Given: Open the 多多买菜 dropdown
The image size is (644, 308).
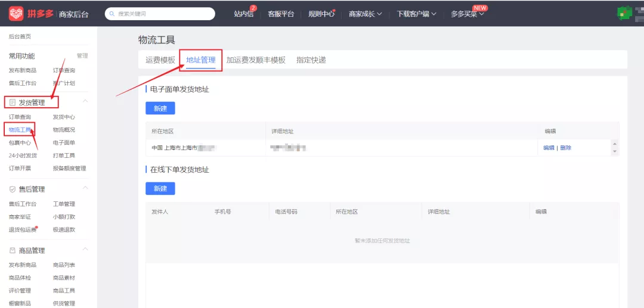Looking at the screenshot, I should 467,14.
